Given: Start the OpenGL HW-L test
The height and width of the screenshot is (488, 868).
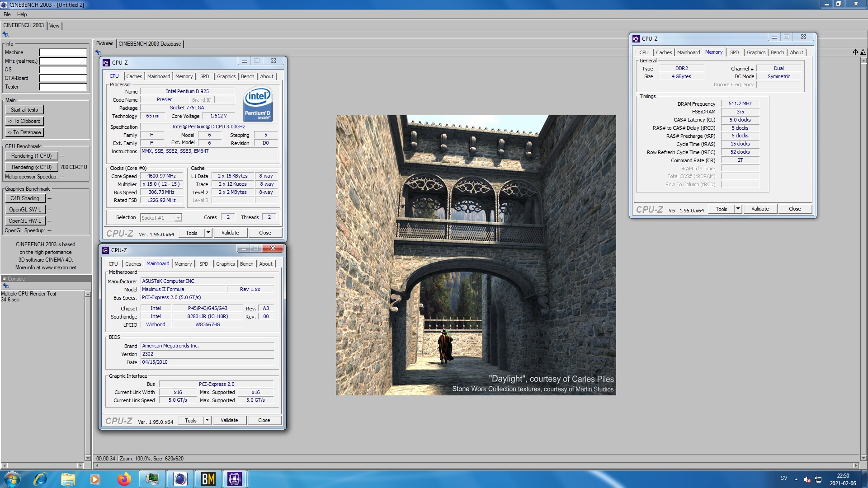Looking at the screenshot, I should tap(25, 221).
